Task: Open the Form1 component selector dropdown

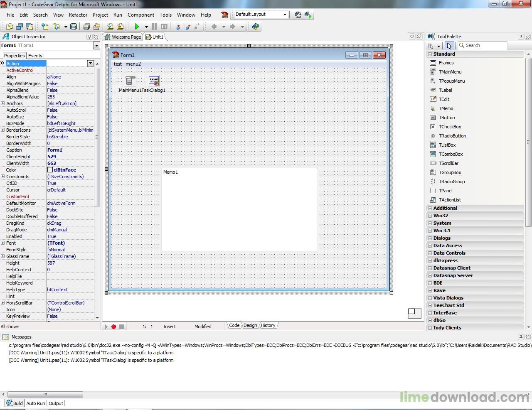Action: (x=96, y=46)
